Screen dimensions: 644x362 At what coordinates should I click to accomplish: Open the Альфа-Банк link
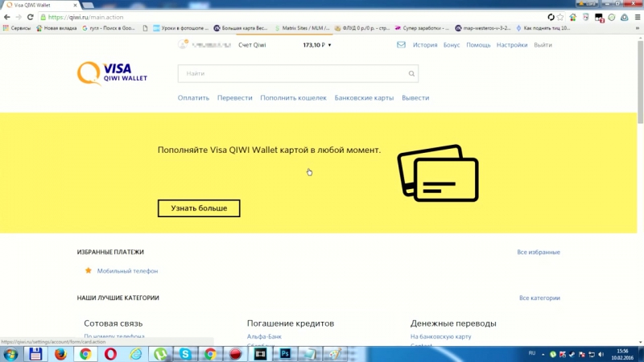(264, 336)
